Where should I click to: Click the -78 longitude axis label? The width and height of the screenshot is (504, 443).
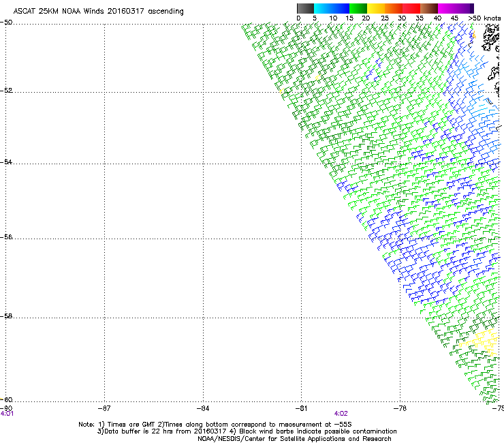click(x=400, y=408)
